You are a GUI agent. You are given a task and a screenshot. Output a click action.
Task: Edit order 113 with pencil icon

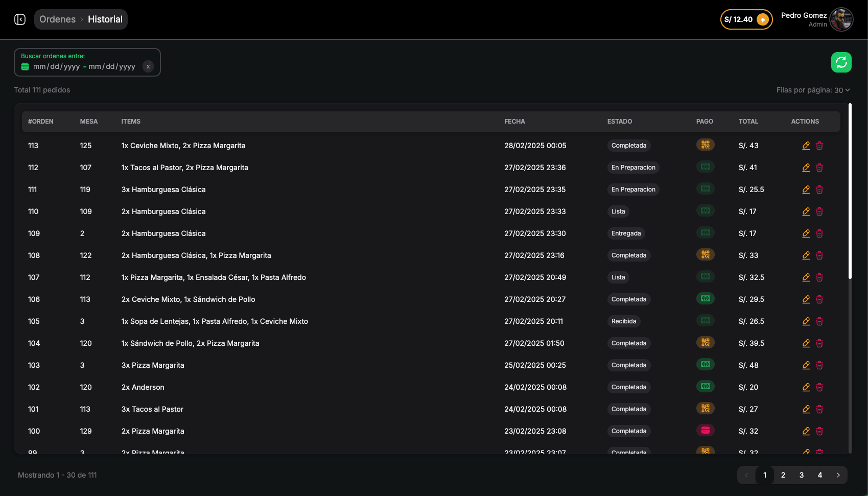(x=806, y=146)
